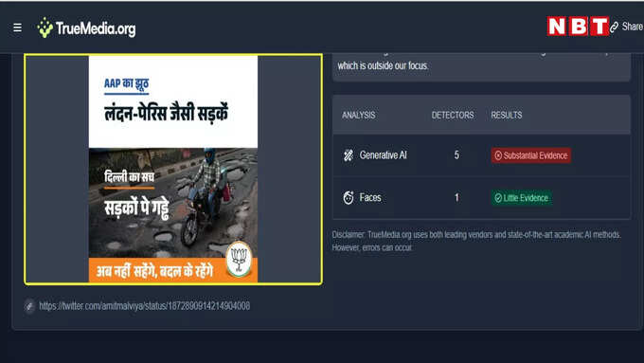Click the ANALYSIS column header

pyautogui.click(x=359, y=115)
